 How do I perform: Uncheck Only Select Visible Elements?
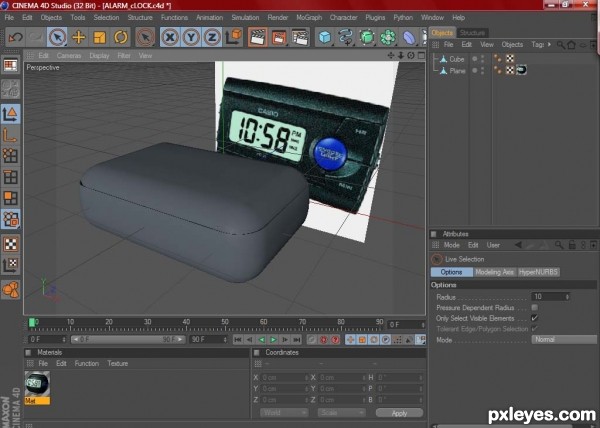pos(535,318)
